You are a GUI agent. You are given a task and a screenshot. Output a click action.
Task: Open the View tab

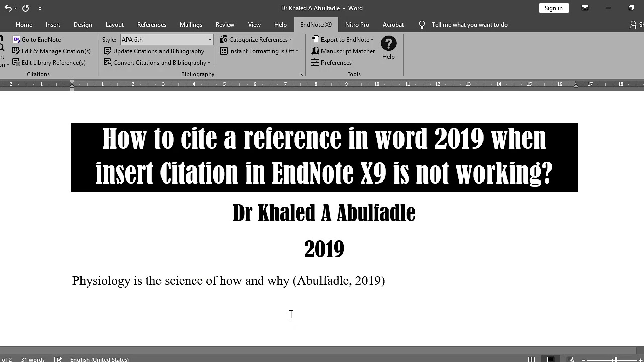254,24
